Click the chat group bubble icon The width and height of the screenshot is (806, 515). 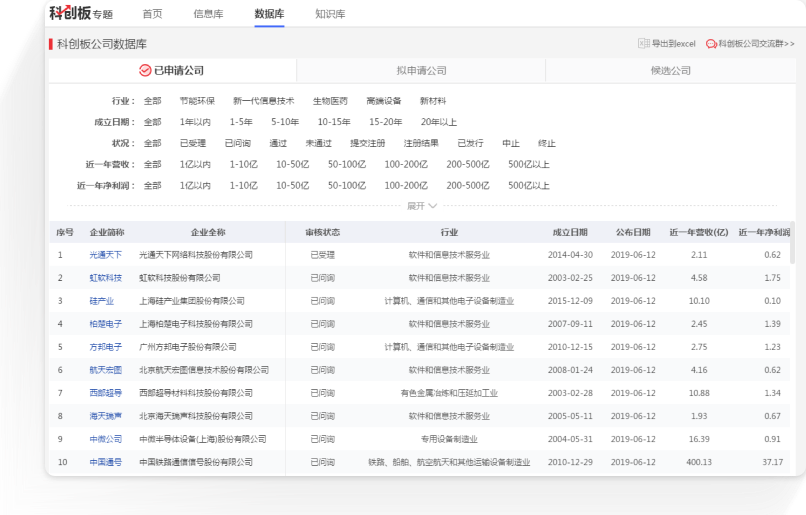pyautogui.click(x=711, y=44)
